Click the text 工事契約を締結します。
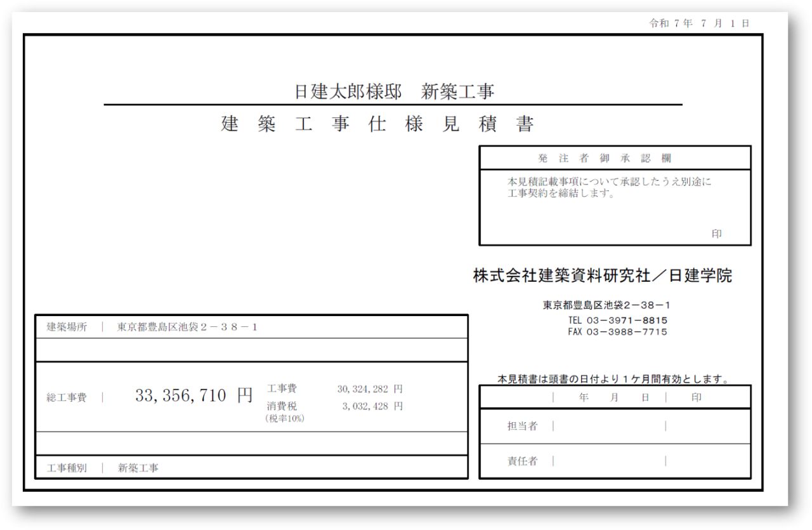Image resolution: width=812 pixels, height=530 pixels. pyautogui.click(x=561, y=194)
